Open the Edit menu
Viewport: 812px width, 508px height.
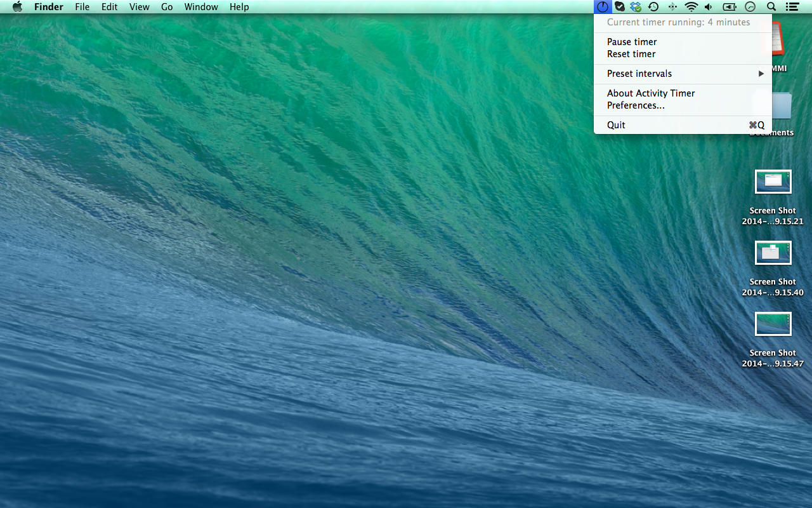tap(110, 7)
